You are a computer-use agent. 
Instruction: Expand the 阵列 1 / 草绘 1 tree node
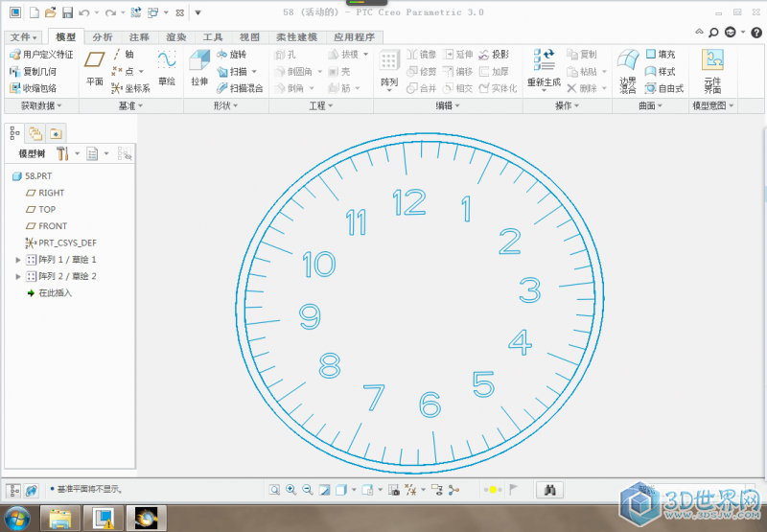coord(18,260)
